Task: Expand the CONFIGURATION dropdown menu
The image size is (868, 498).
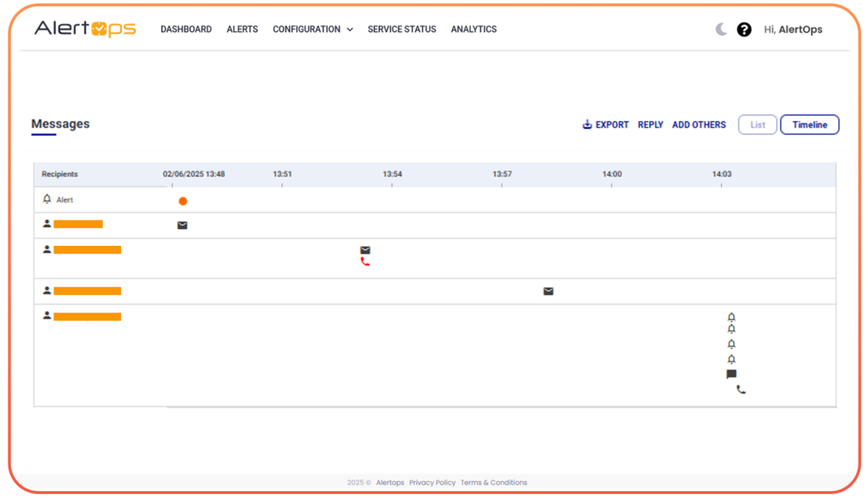Action: pyautogui.click(x=312, y=29)
